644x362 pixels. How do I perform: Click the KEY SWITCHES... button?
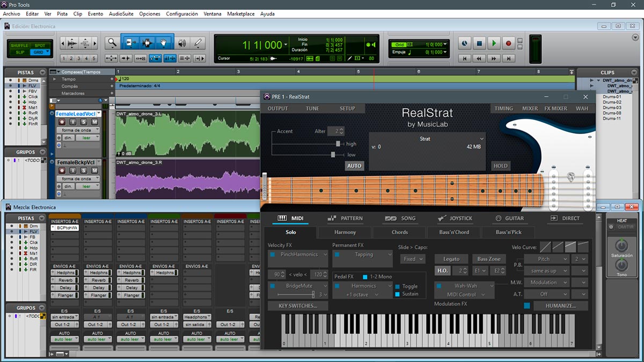coord(298,306)
